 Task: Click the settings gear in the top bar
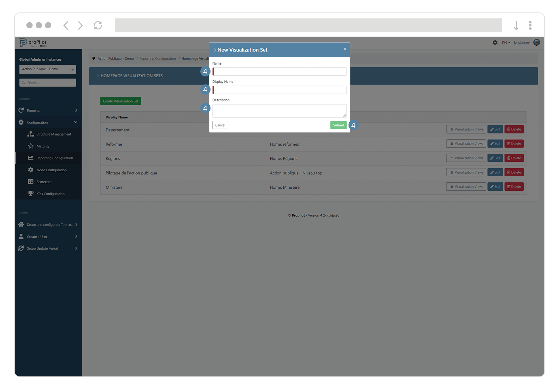click(495, 42)
